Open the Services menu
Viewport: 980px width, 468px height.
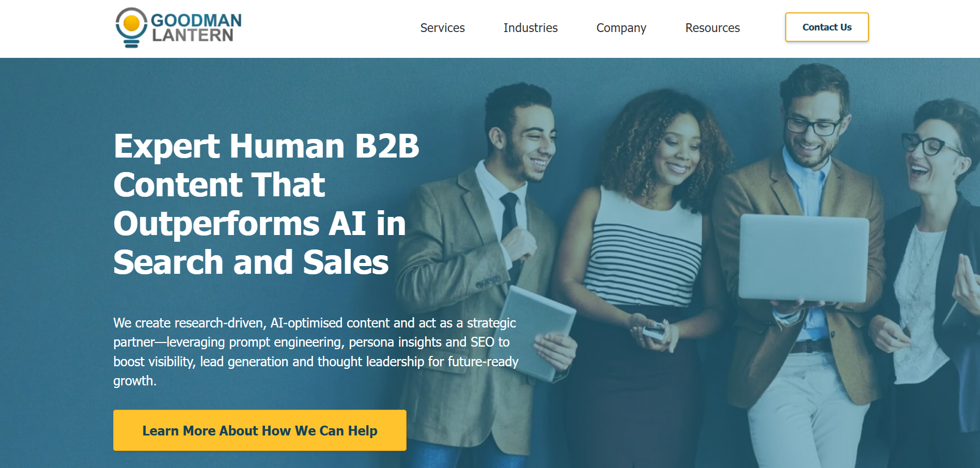442,28
